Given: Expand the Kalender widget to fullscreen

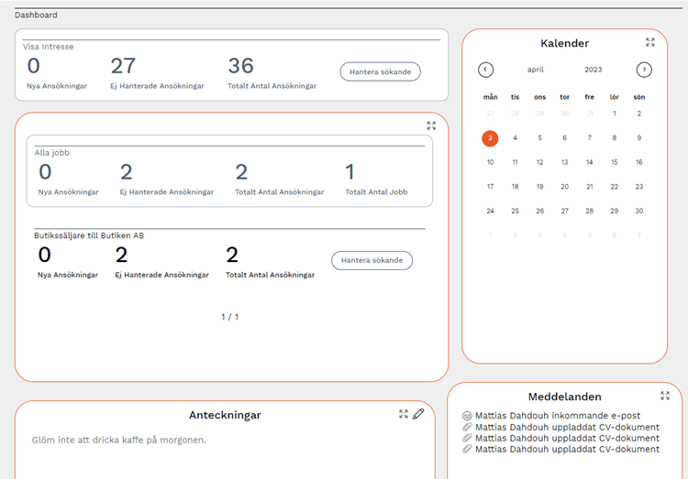Looking at the screenshot, I should point(650,42).
